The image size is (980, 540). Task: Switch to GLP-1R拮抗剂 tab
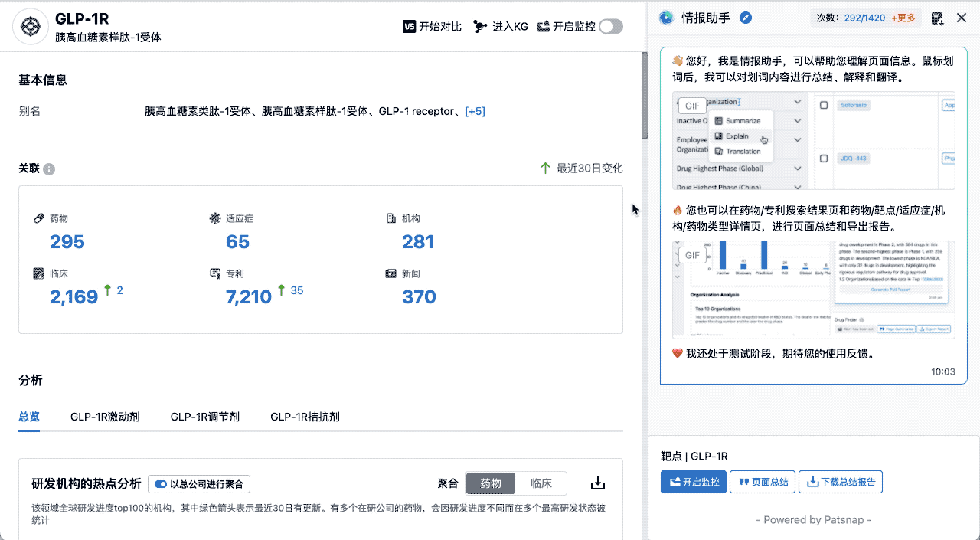pos(305,417)
